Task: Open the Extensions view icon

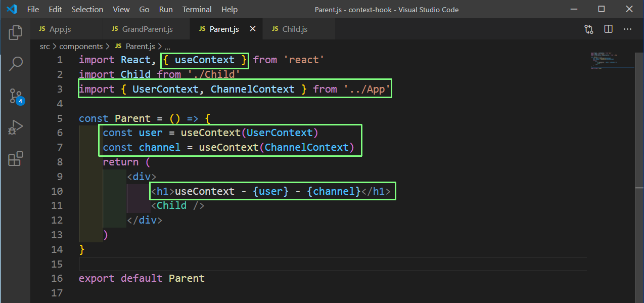Action: click(16, 159)
